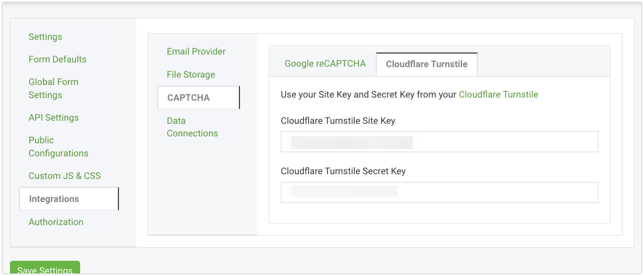This screenshot has height=276, width=644.
Task: Open File Storage integration settings
Action: click(191, 75)
